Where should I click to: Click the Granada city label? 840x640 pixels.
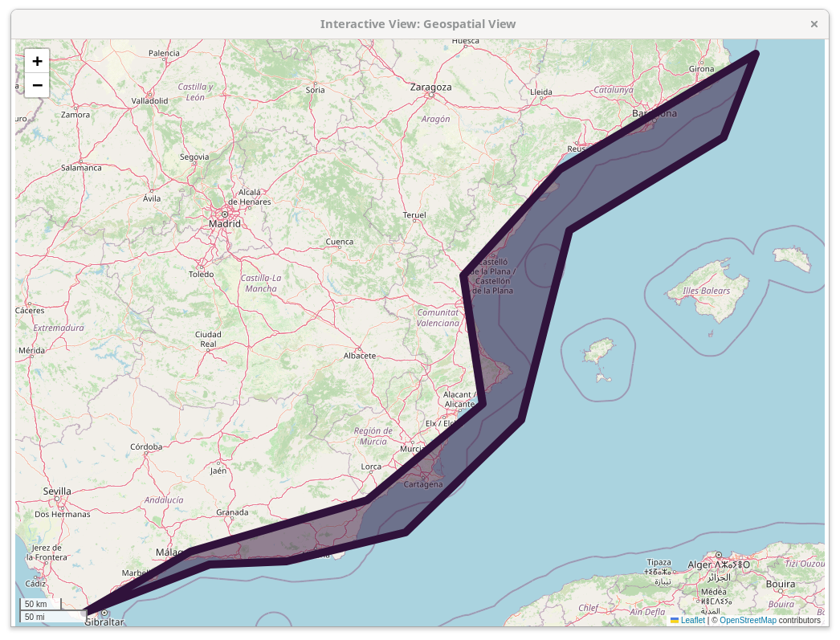(x=232, y=512)
